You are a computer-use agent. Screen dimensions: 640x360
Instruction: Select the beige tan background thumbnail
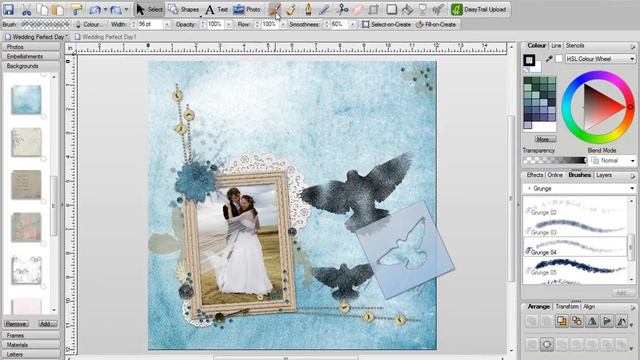click(26, 184)
